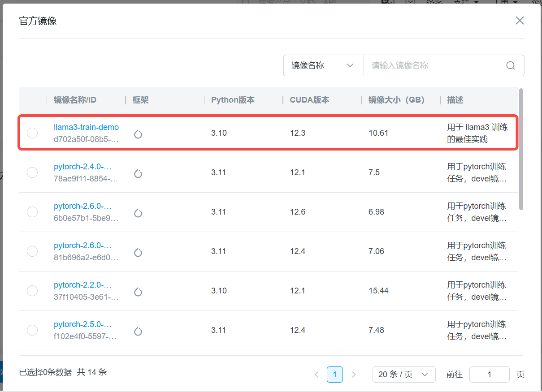Expand the 20 条/页 page size dropdown

[x=403, y=375]
